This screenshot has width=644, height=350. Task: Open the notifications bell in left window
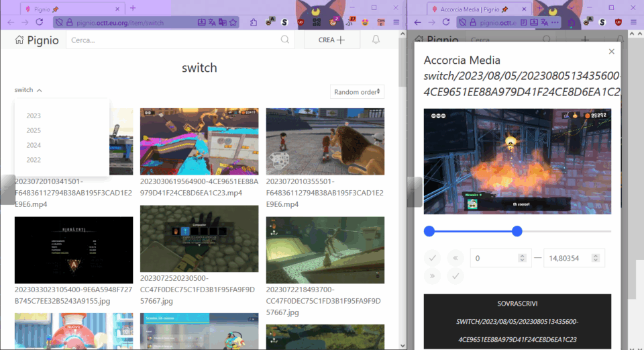point(376,40)
